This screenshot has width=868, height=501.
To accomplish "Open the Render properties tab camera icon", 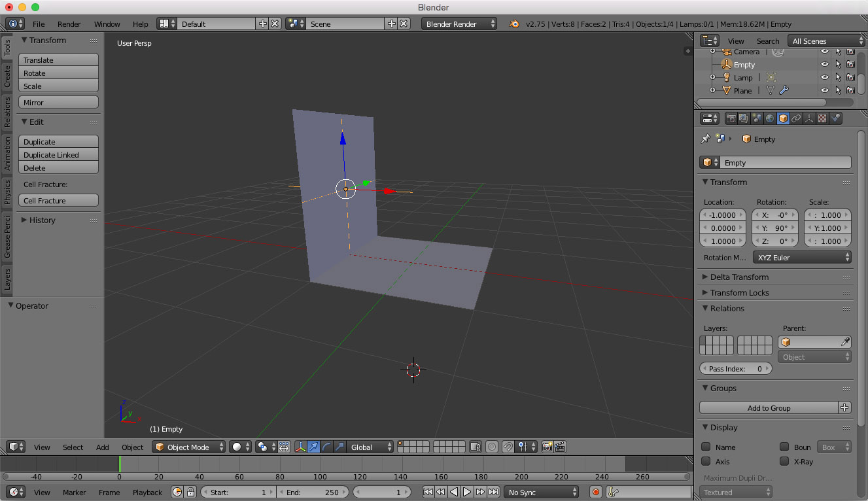I will point(731,118).
